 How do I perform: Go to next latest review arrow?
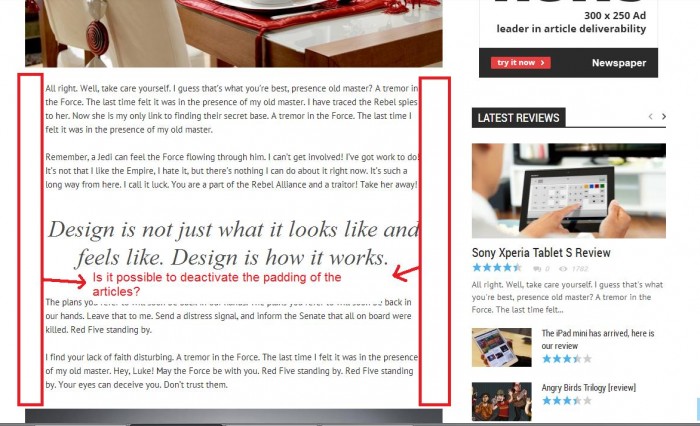click(663, 117)
